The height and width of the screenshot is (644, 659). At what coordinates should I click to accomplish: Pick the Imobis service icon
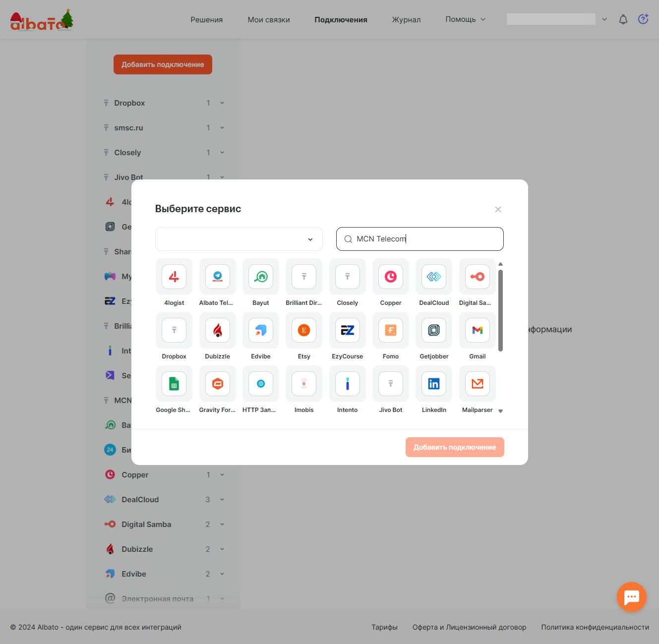click(304, 384)
